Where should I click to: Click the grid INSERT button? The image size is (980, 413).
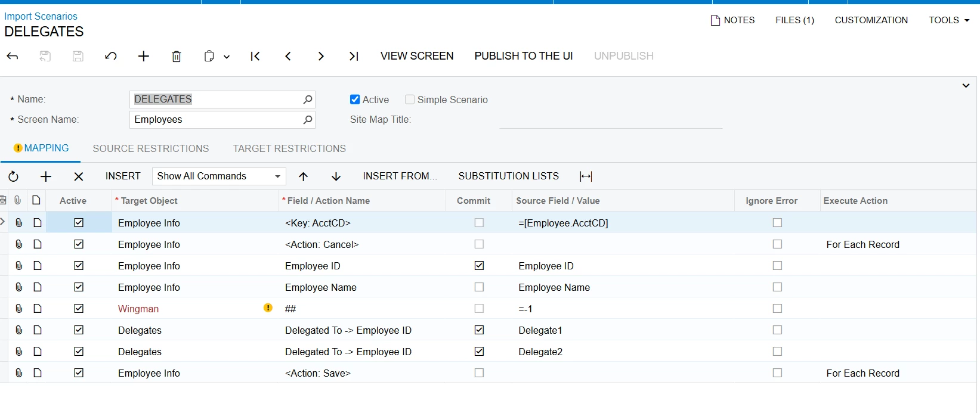pos(123,176)
